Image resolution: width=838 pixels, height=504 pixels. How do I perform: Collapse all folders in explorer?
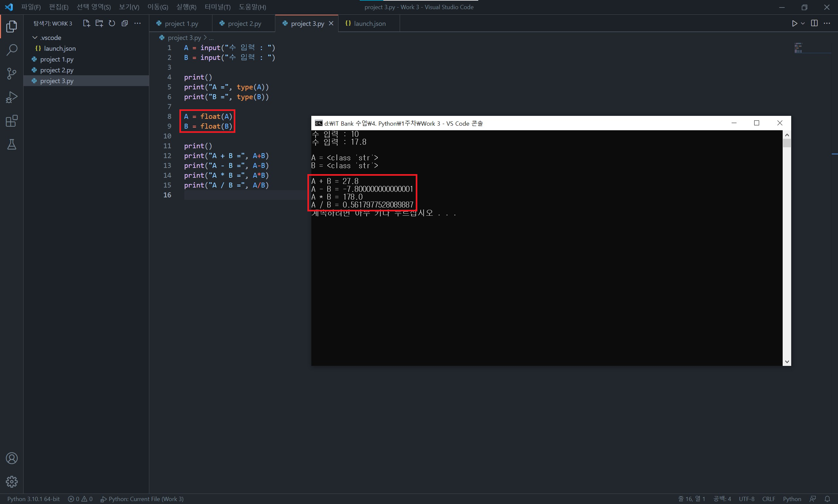tap(125, 23)
